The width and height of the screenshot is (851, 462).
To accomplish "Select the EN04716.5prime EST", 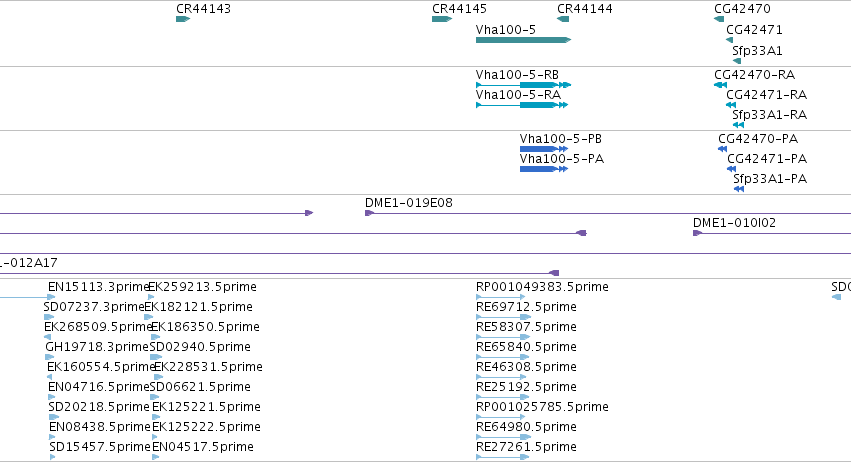I will tap(52, 397).
